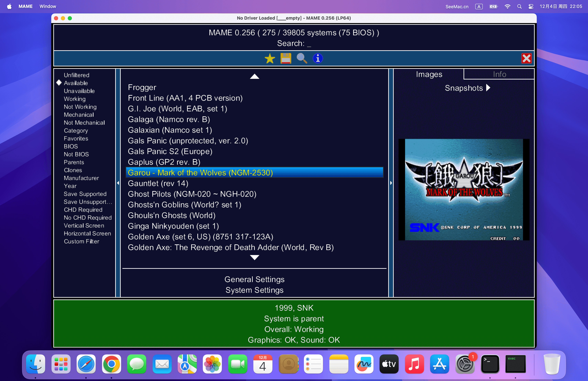
Task: Open System Settings entry
Action: (x=254, y=290)
